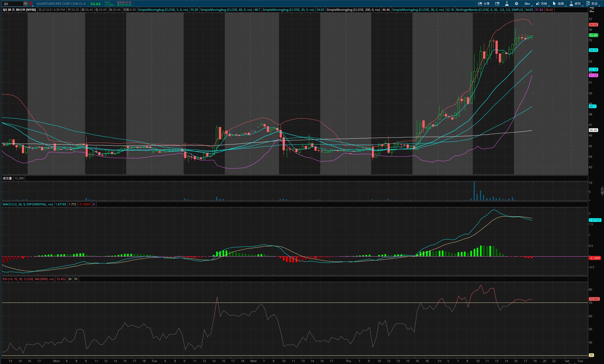
Task: Click the red -0.1009 MACD histogram bubble
Action: 595,258
